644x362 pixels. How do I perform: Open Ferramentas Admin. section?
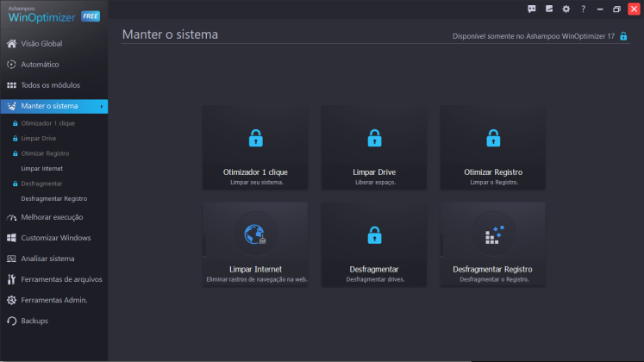(54, 300)
